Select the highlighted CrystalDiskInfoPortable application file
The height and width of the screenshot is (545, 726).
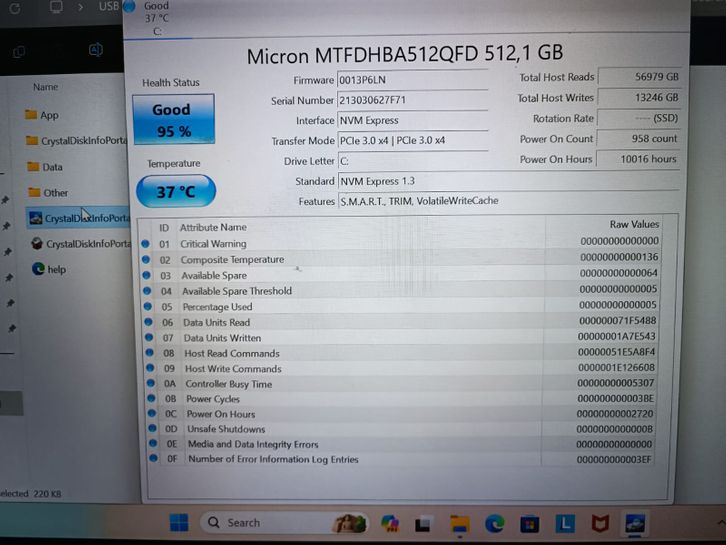(78, 218)
